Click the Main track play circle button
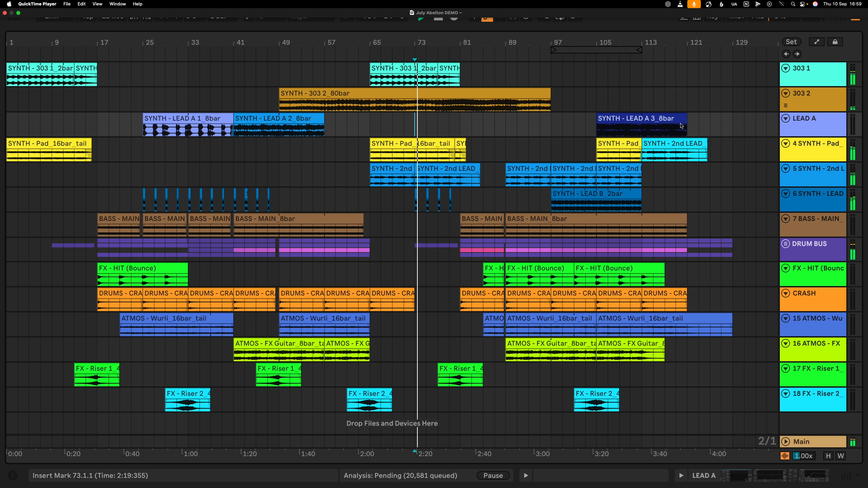 786,442
